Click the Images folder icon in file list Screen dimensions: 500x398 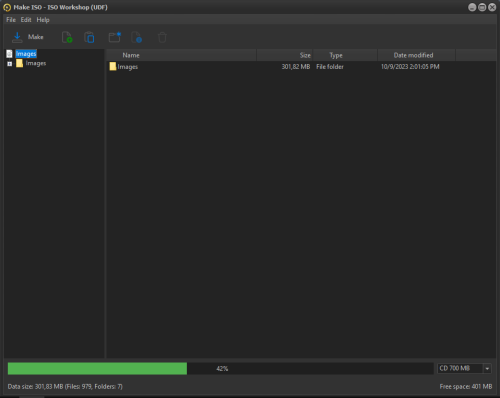point(113,66)
